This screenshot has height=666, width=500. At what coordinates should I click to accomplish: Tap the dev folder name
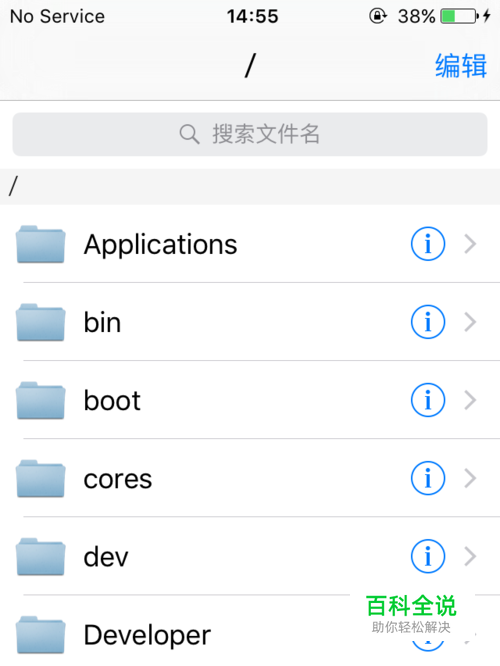(106, 556)
